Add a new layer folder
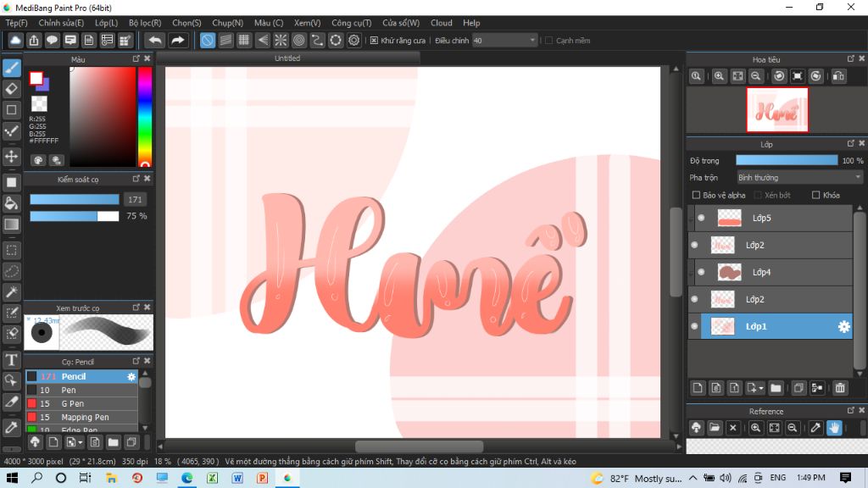Screen dimensions: 868x488 [776, 388]
